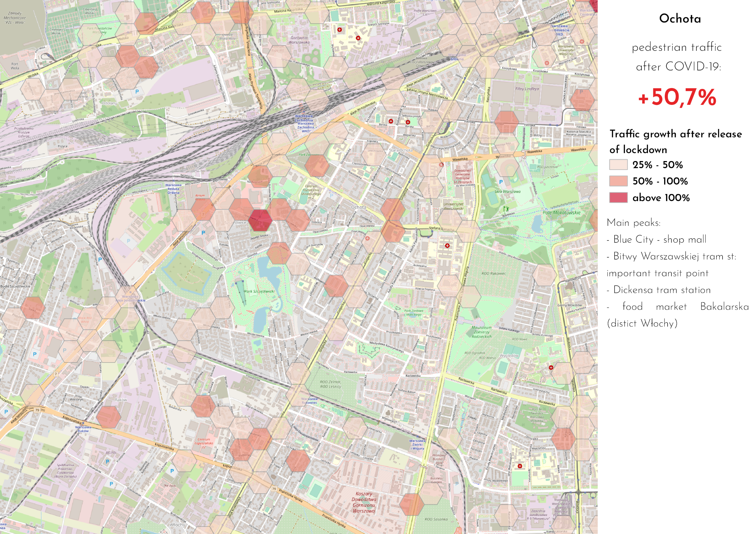
Task: Click the Filtry Lindleya map label
Action: 527,89
